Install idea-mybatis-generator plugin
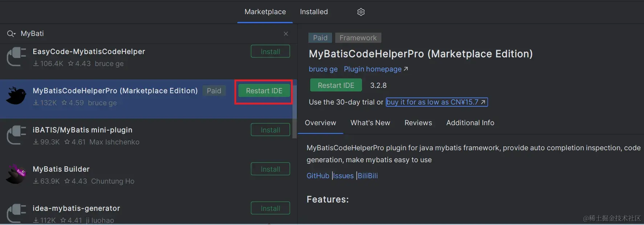Image resolution: width=644 pixels, height=225 pixels. tap(270, 208)
